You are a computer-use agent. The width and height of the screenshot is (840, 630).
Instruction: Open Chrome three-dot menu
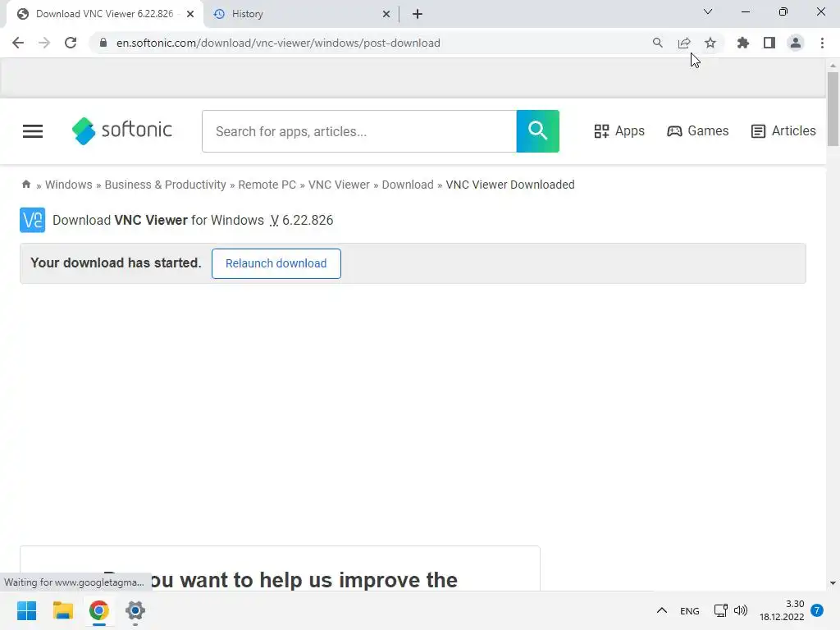point(822,43)
